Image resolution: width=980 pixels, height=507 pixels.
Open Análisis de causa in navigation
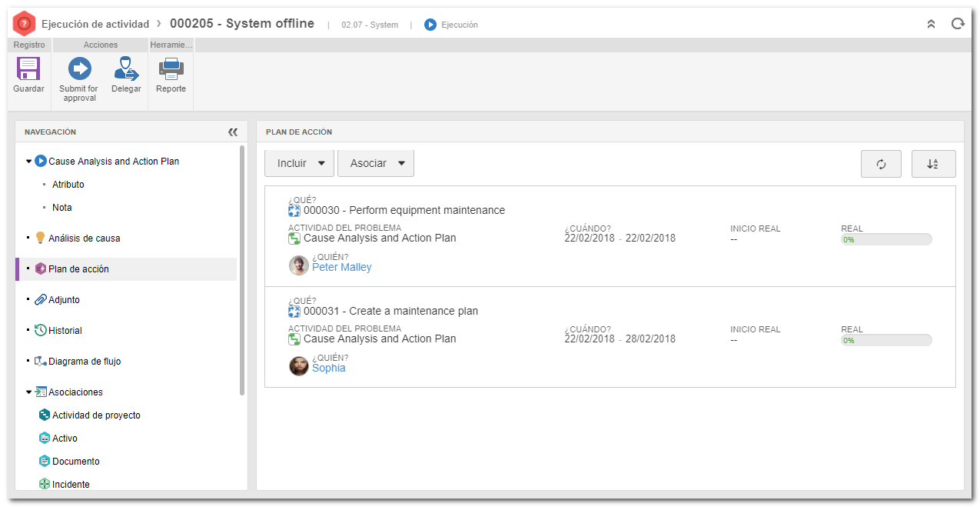(84, 238)
